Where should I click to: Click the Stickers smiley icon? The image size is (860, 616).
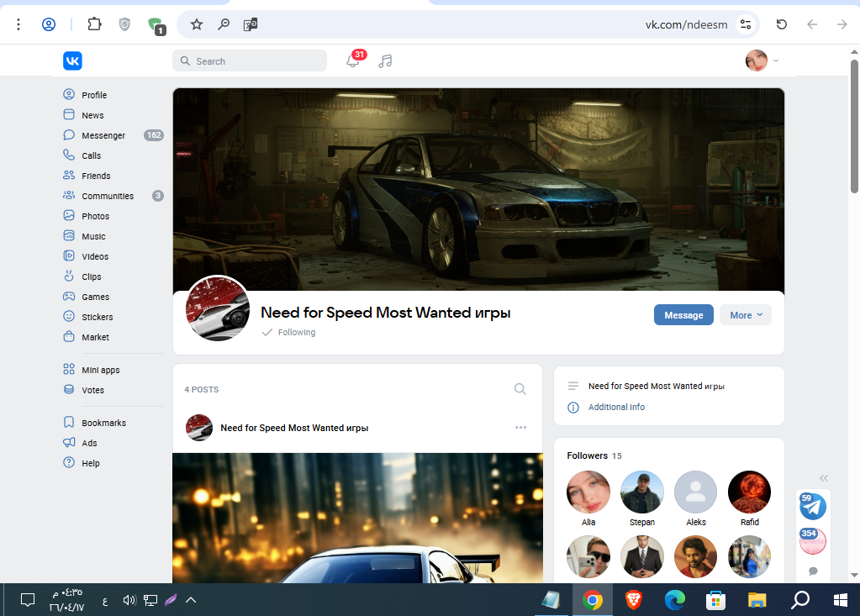(x=69, y=316)
